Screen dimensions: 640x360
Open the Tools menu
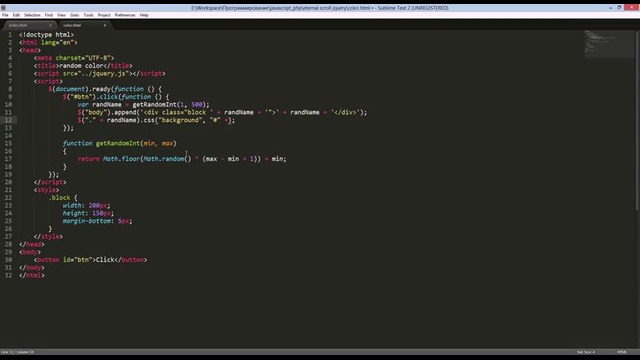click(x=88, y=15)
